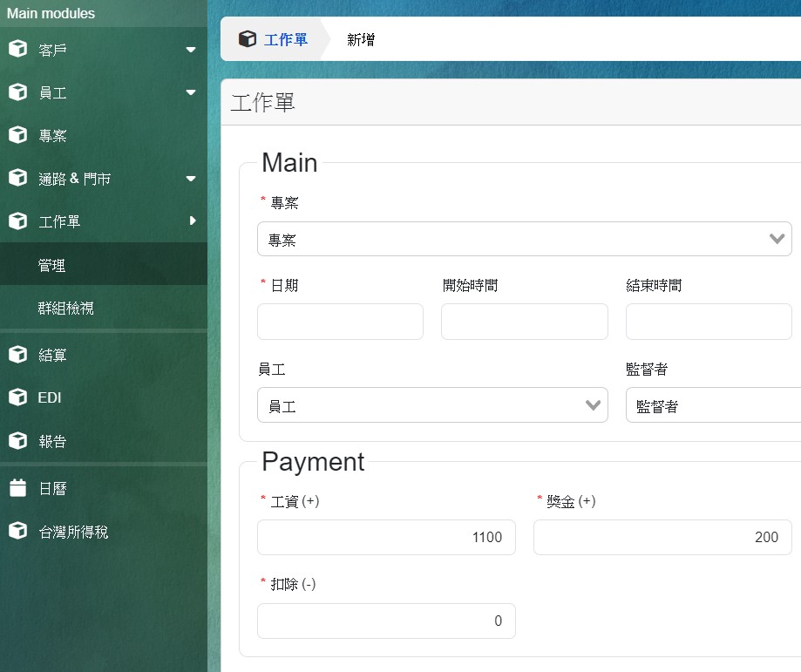The image size is (801, 672).
Task: Click the cube icon beside 報告
Action: tap(17, 441)
